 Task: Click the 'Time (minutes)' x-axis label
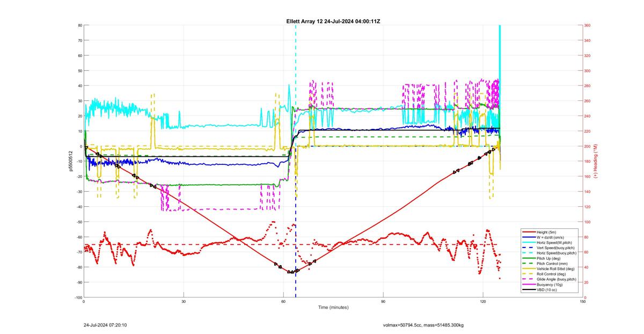(333, 307)
